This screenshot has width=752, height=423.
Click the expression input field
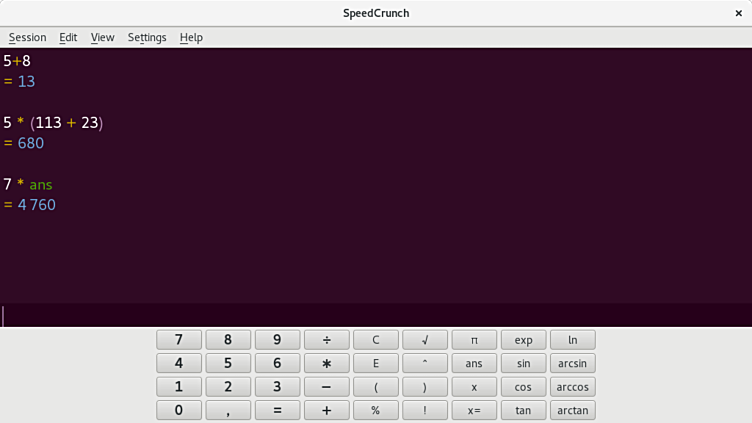click(x=376, y=316)
